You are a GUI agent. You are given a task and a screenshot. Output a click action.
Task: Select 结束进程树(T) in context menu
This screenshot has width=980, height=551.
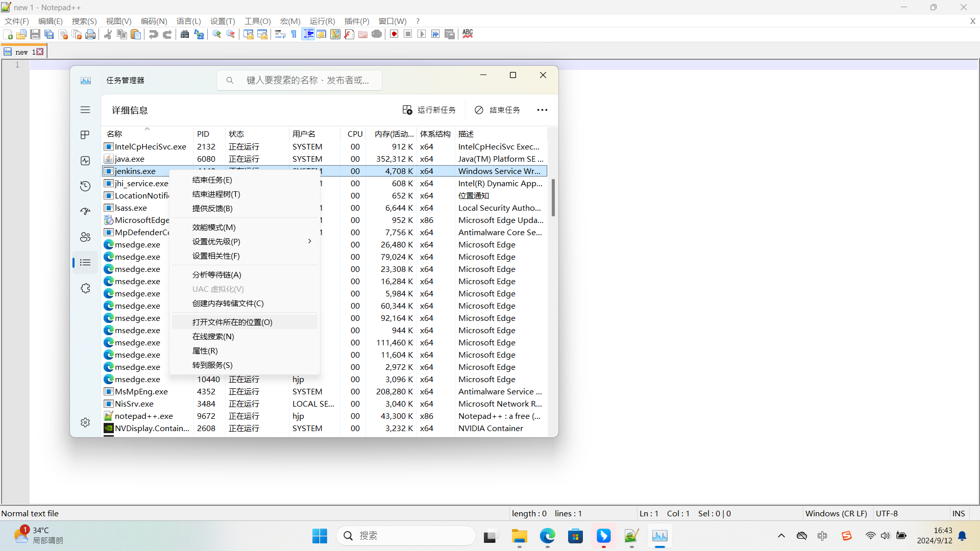[x=245, y=194]
